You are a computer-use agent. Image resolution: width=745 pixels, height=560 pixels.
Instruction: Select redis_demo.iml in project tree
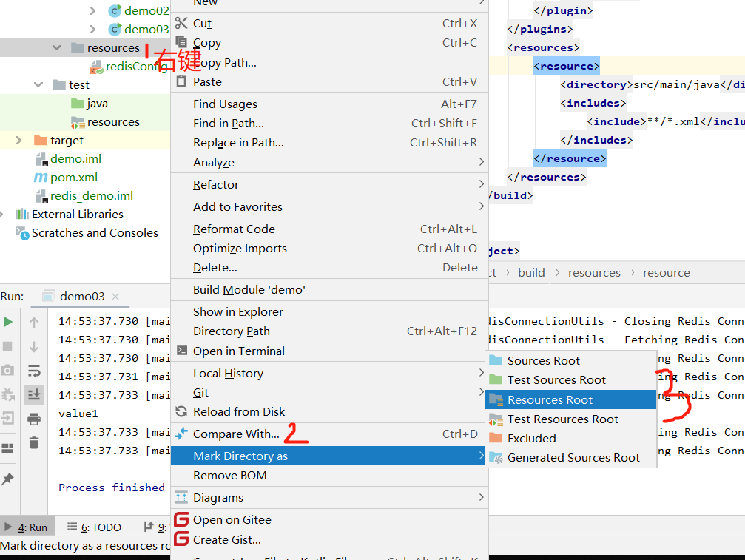coord(92,196)
